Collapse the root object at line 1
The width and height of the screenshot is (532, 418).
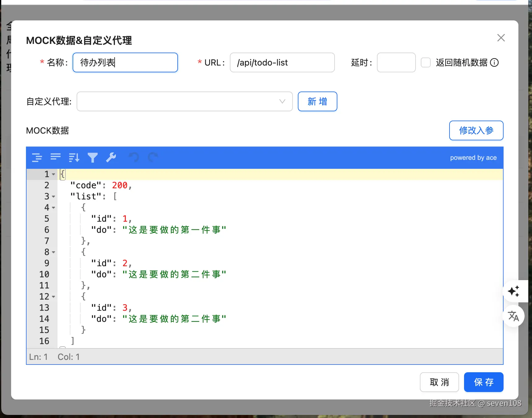[x=53, y=174]
